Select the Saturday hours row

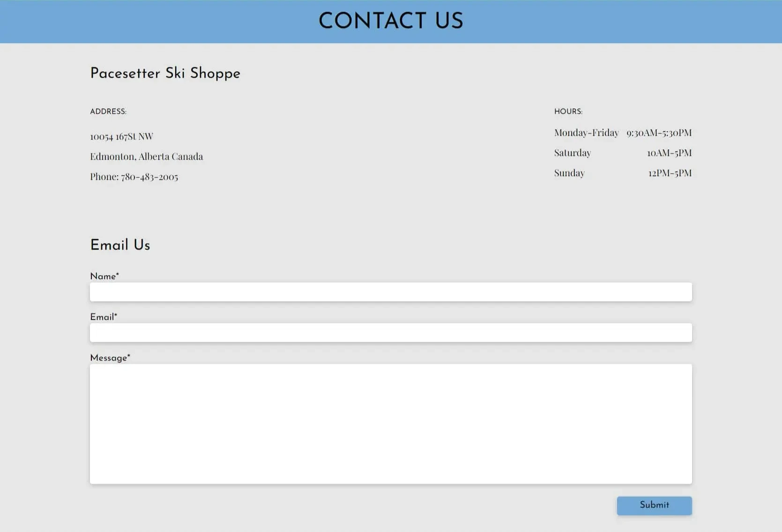coord(623,153)
